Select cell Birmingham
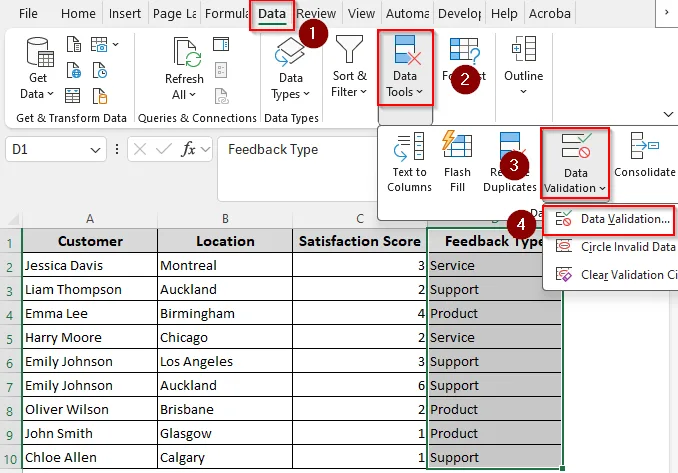This screenshot has height=473, width=678. tap(225, 313)
